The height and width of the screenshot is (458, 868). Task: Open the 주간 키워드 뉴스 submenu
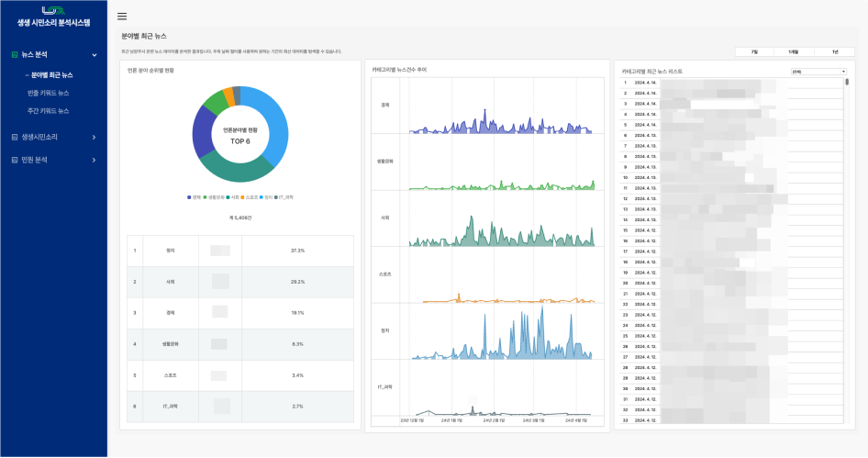[48, 111]
